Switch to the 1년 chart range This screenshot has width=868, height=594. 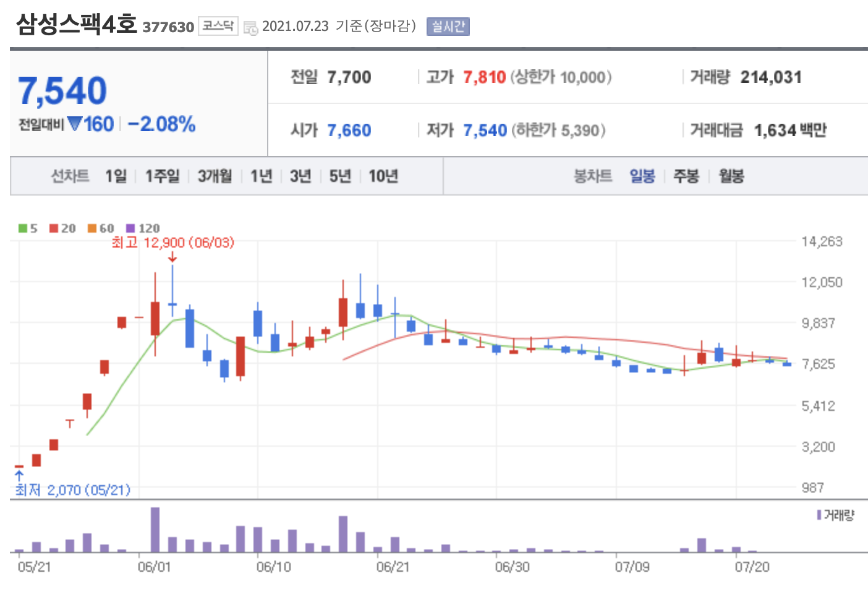coord(261,176)
